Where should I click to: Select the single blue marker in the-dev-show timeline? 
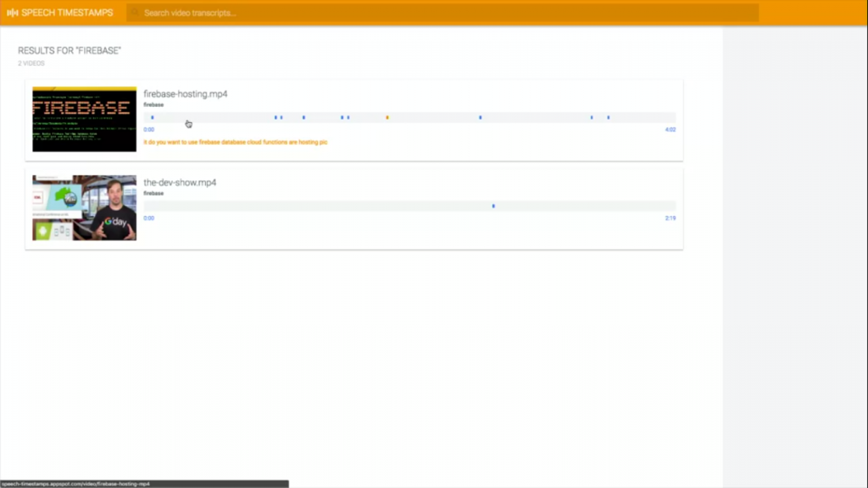pos(493,206)
